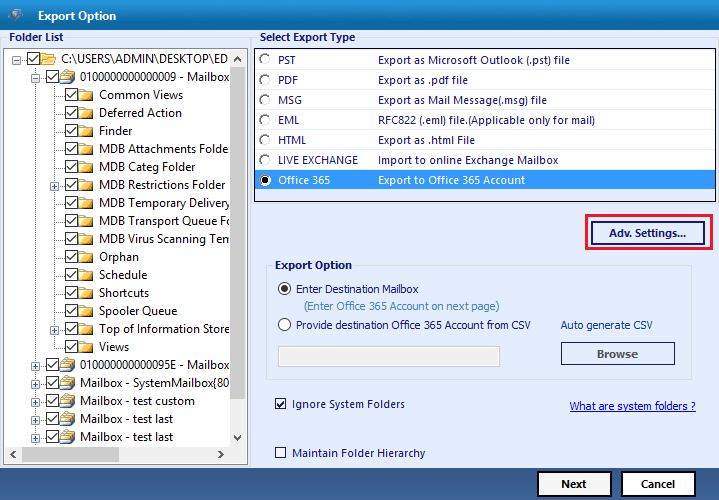Viewport: 719px width, 500px height.
Task: Click the MDB Attachments Folder icon
Action: click(x=86, y=149)
